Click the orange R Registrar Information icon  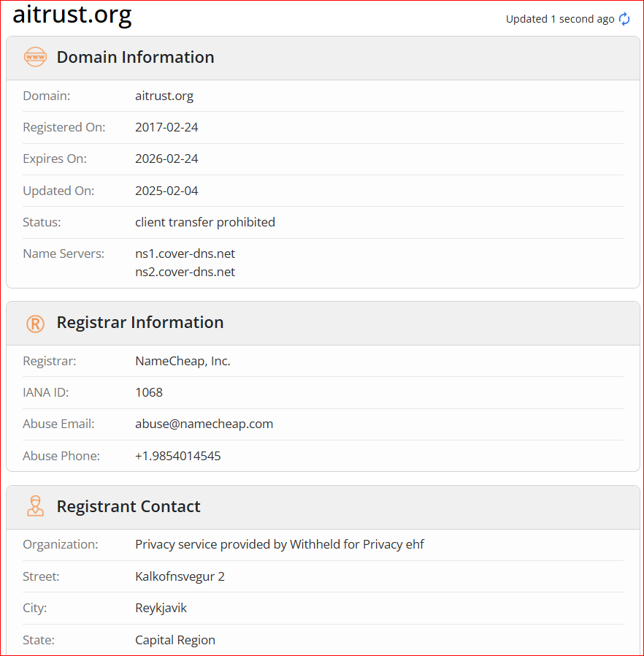[35, 324]
